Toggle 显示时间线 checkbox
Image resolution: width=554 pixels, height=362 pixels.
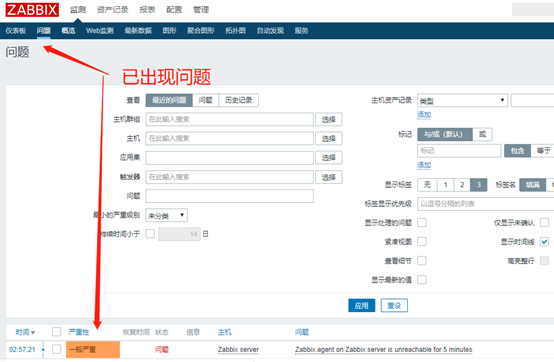click(x=544, y=242)
